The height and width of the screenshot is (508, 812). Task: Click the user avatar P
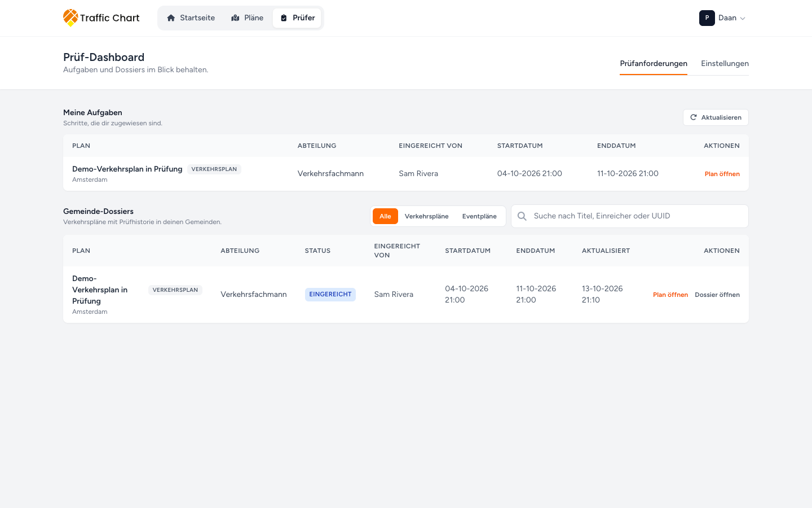click(707, 18)
